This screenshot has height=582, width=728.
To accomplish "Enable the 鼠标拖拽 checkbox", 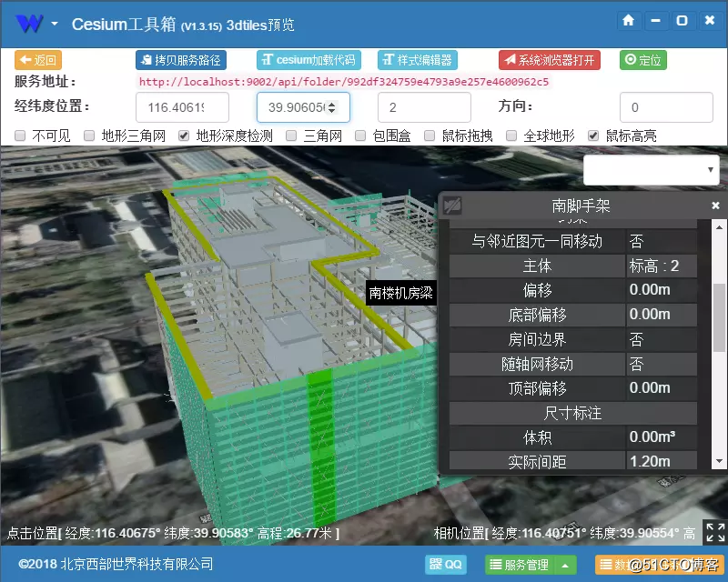I will pos(430,135).
